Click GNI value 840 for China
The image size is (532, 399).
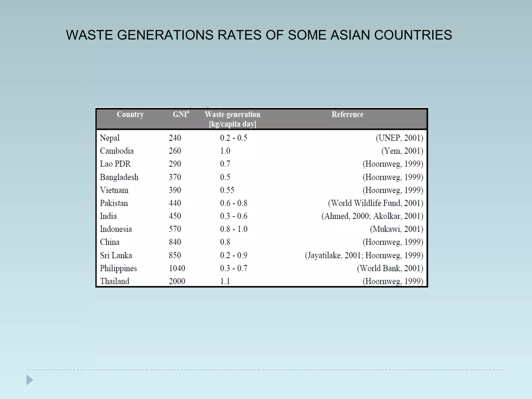(175, 242)
